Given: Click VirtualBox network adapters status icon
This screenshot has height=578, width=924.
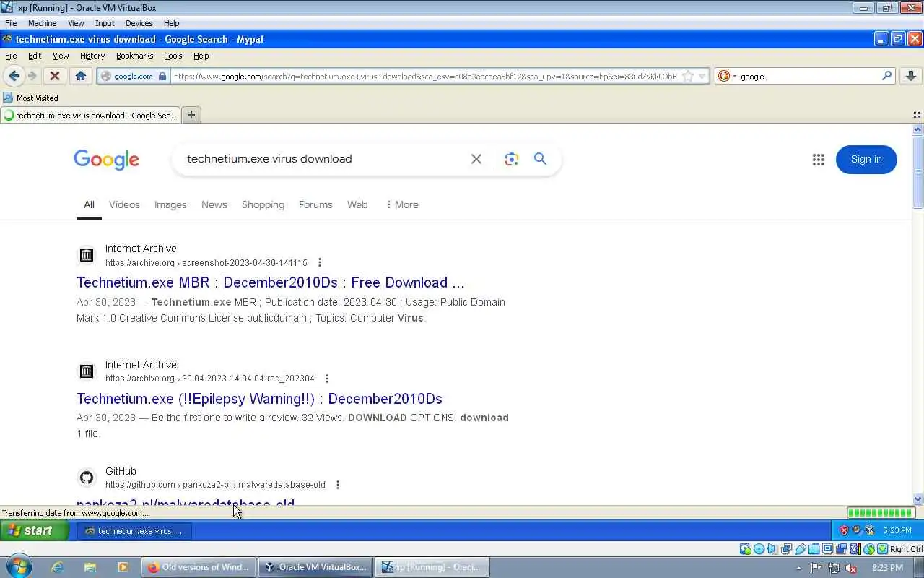Looking at the screenshot, I should (787, 549).
